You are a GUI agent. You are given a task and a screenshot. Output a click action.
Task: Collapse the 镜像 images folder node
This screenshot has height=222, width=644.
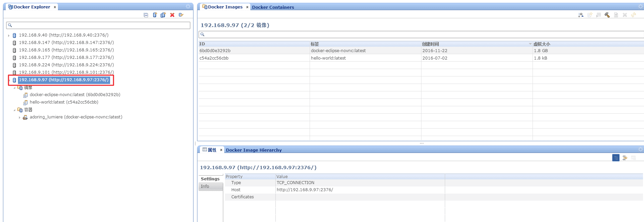point(14,88)
